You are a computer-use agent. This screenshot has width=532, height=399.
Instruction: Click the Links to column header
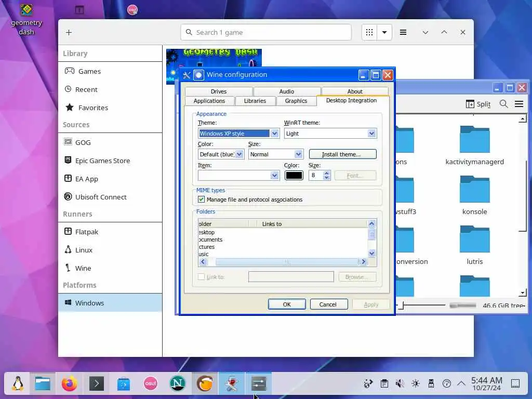[x=272, y=224]
